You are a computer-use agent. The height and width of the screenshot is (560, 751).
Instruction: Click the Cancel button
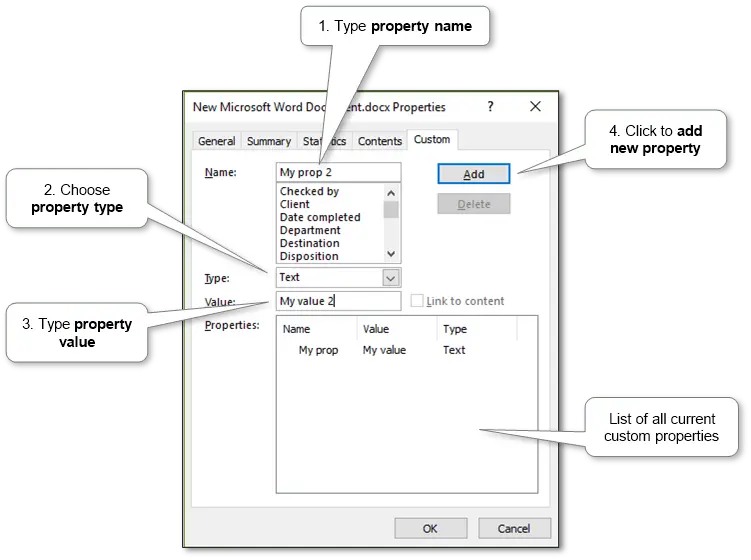[x=514, y=528]
